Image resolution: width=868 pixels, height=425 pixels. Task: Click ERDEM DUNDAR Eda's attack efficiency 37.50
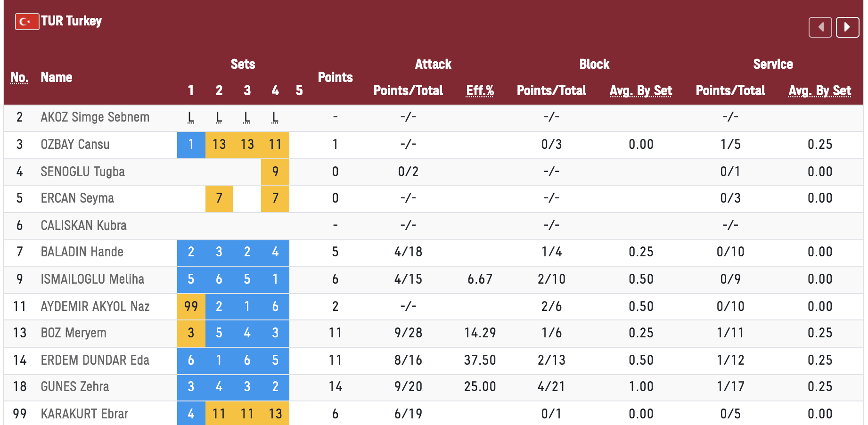point(480,360)
